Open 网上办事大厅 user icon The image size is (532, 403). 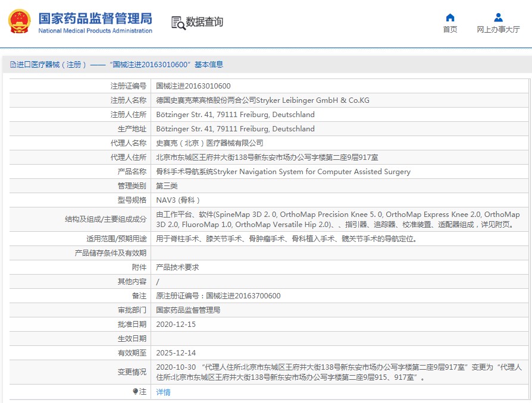pyautogui.click(x=498, y=17)
